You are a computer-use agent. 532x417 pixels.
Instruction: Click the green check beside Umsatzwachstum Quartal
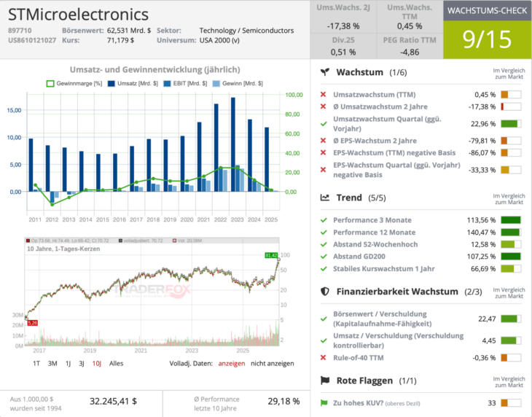pos(324,124)
